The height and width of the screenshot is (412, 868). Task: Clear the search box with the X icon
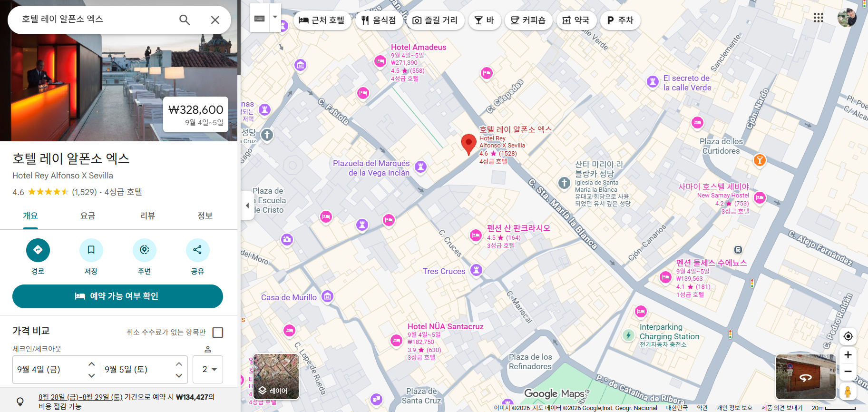pos(215,20)
